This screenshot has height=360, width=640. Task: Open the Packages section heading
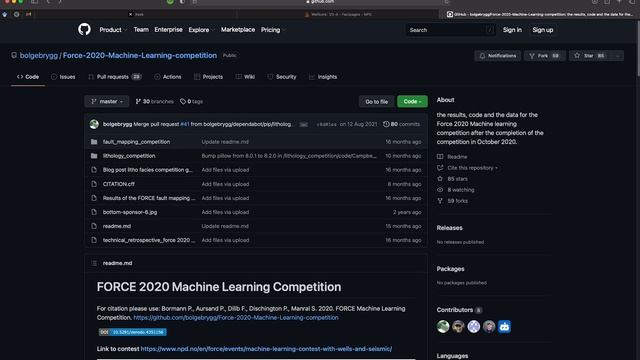click(450, 269)
